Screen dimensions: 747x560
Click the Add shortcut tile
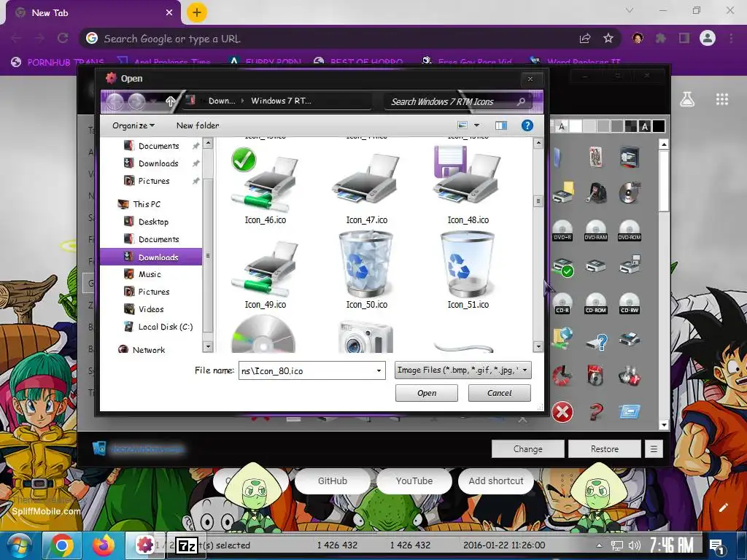point(496,481)
